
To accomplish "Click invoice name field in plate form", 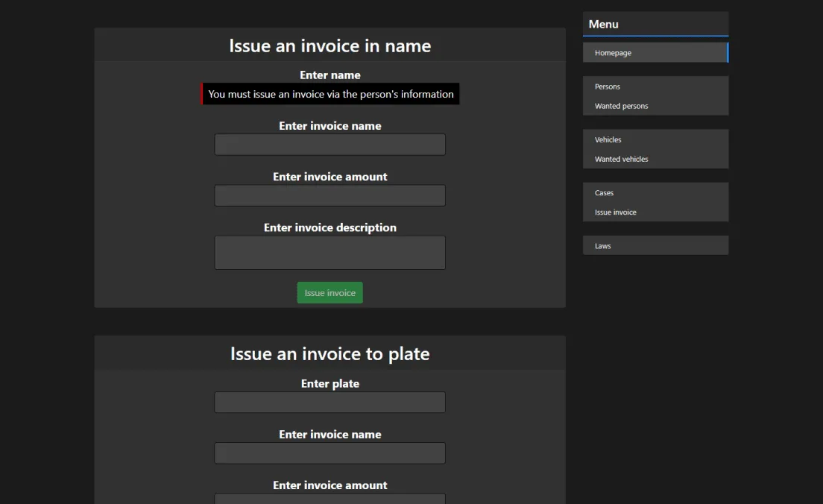I will [x=329, y=453].
